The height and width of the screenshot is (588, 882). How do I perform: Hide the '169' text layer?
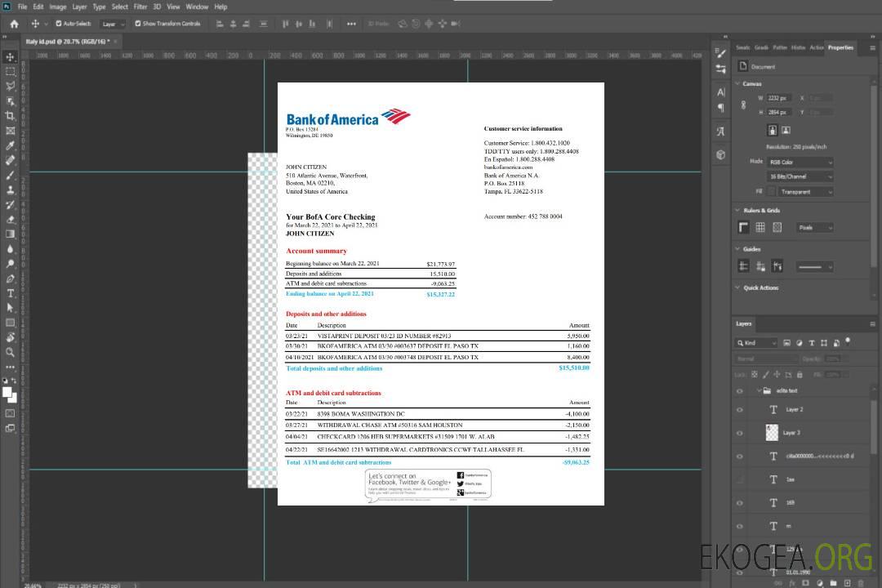click(740, 503)
